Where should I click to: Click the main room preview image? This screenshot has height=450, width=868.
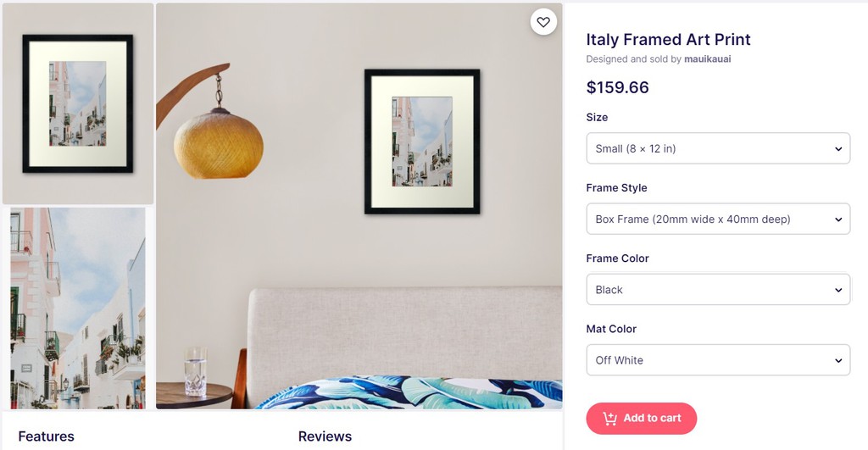click(x=359, y=206)
